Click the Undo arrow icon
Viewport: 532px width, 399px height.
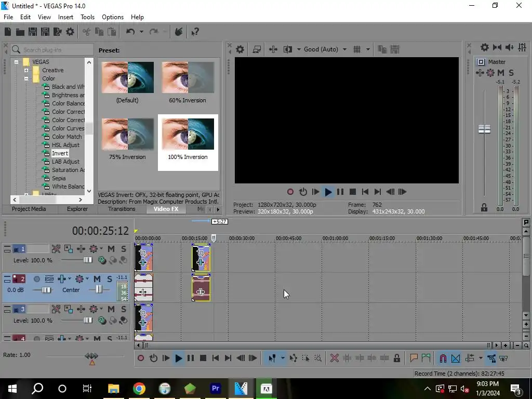point(130,32)
